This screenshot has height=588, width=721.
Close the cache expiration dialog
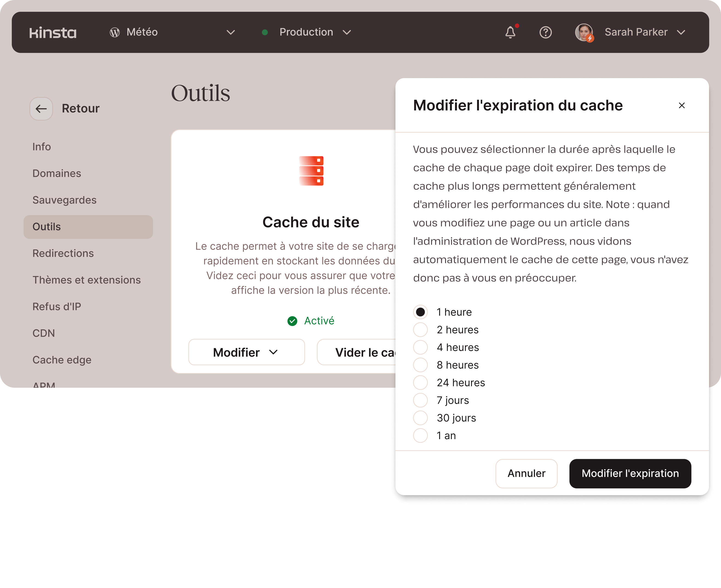click(682, 105)
